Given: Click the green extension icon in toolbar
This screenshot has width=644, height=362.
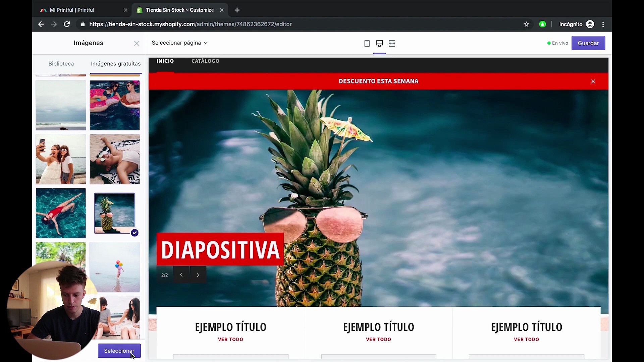Looking at the screenshot, I should click(x=542, y=24).
